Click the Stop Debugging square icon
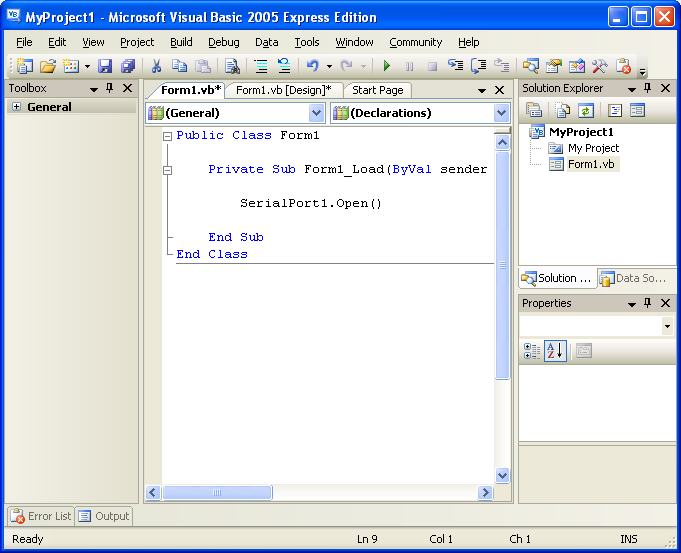681x553 pixels. point(432,66)
